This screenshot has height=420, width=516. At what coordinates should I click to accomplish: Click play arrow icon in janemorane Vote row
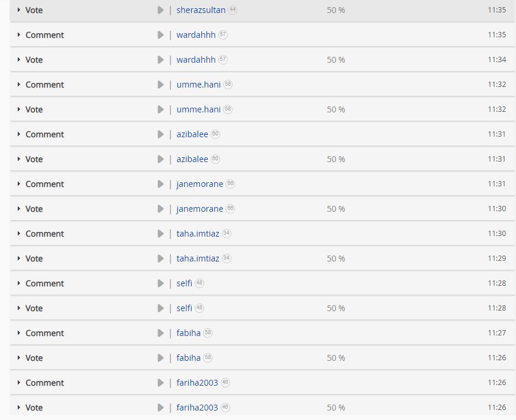160,209
